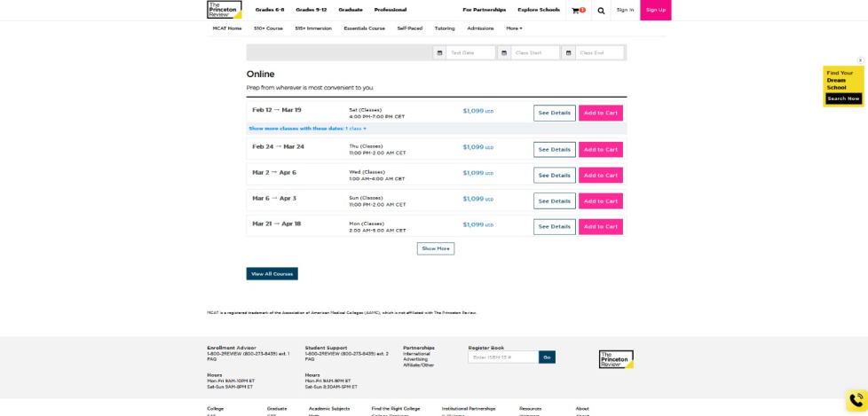
Task: Click Search Now on Dream School banner
Action: (843, 98)
